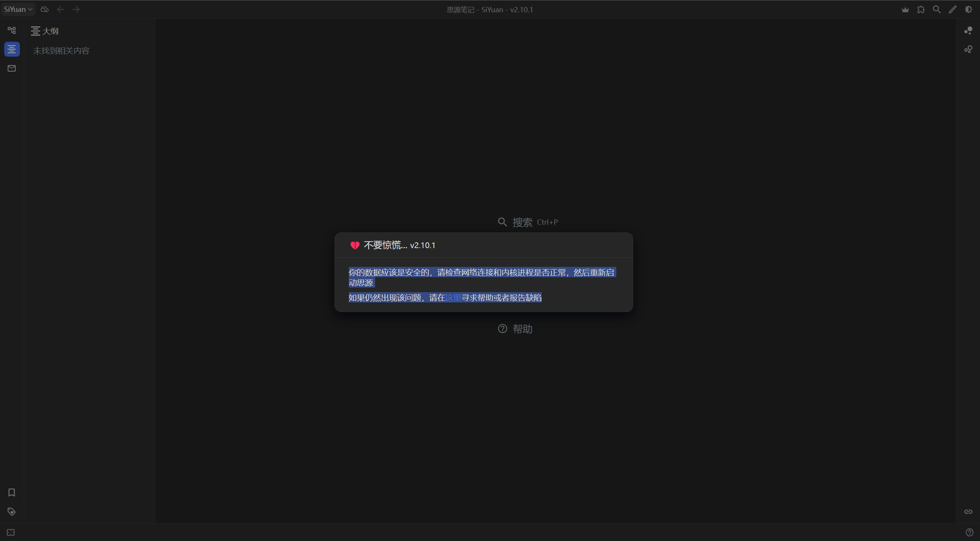980x541 pixels.
Task: Open the global graph view icon
Action: tap(968, 49)
